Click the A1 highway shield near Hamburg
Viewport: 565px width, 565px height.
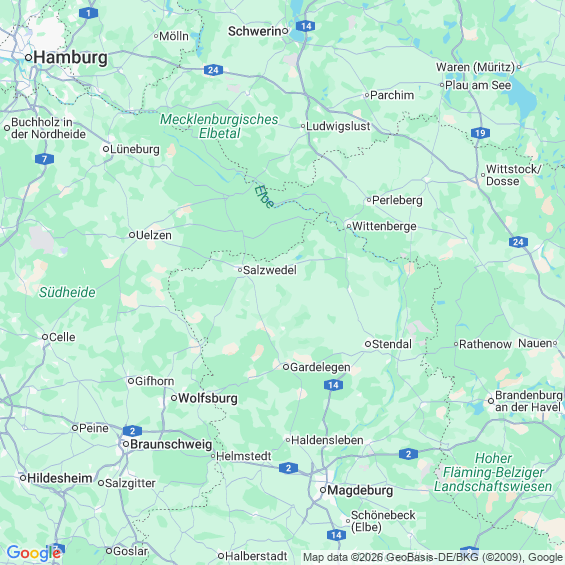(88, 13)
